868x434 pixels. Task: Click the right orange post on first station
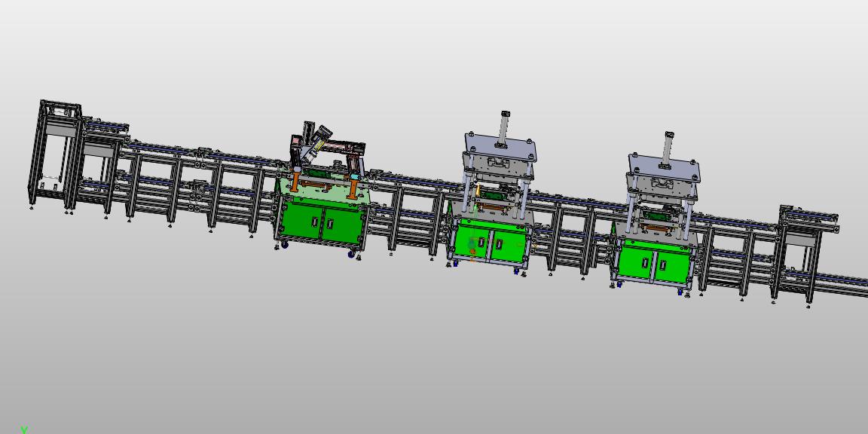[353, 187]
